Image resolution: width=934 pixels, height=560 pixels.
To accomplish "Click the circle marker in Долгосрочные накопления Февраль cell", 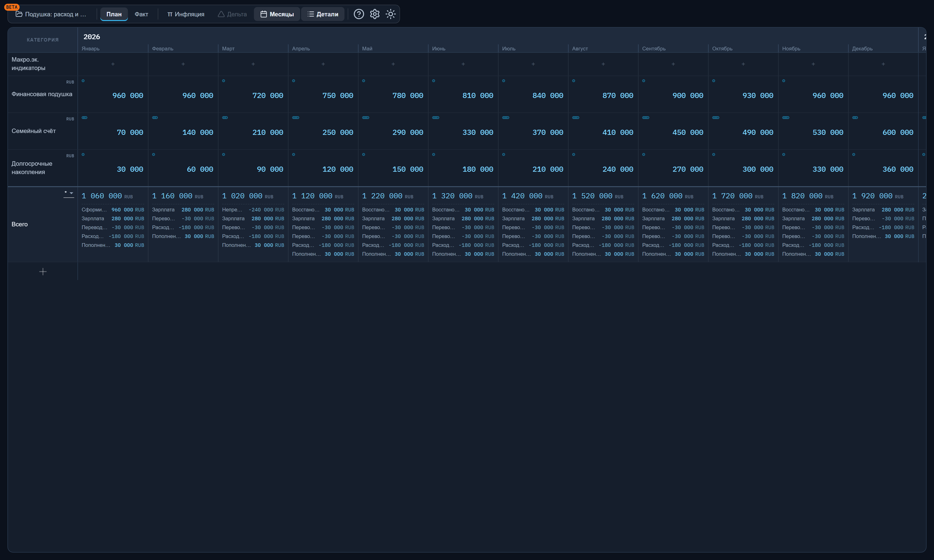I will tap(154, 154).
